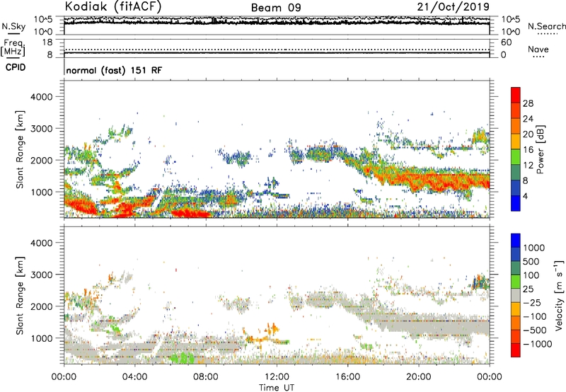Pick the gray ±25 band of velocity color bar
The height and width of the screenshot is (392, 566).
click(516, 295)
